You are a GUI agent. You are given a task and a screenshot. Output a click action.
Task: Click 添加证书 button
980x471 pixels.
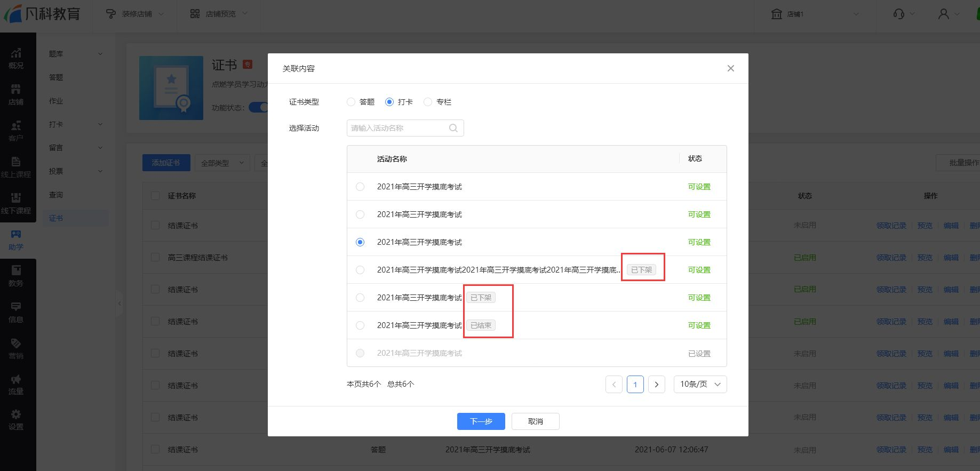pos(166,163)
